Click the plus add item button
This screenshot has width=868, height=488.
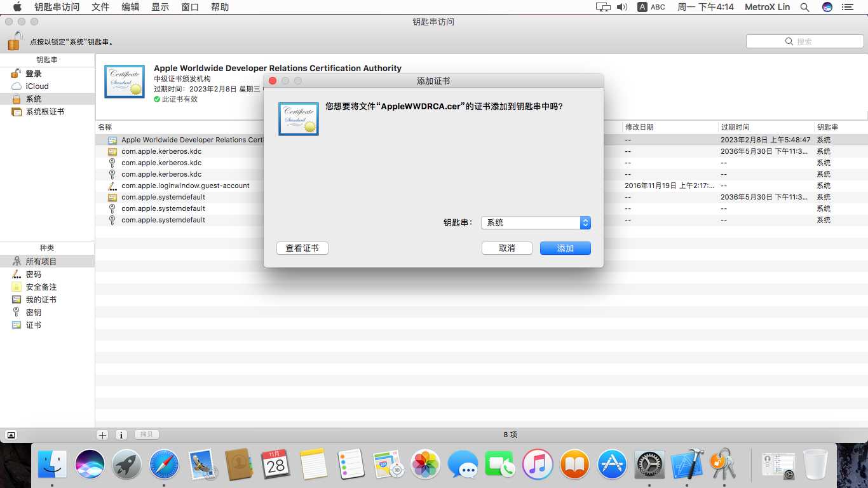click(102, 435)
